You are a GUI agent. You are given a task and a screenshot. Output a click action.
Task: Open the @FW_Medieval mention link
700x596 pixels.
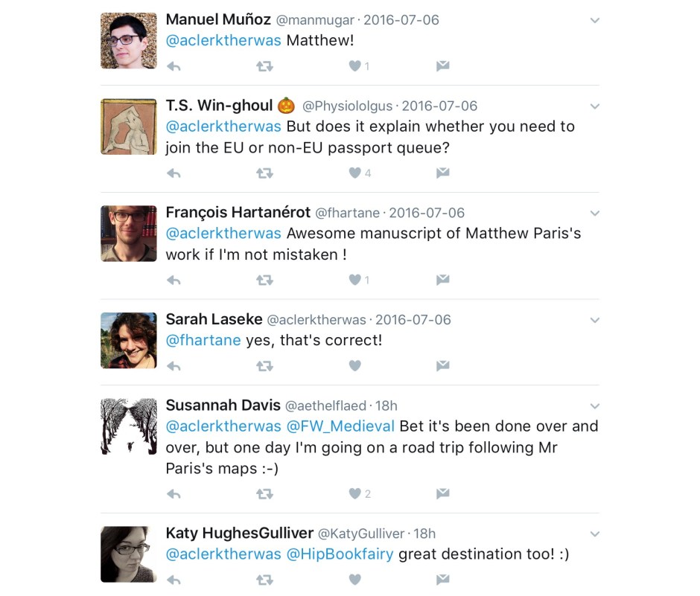point(340,426)
